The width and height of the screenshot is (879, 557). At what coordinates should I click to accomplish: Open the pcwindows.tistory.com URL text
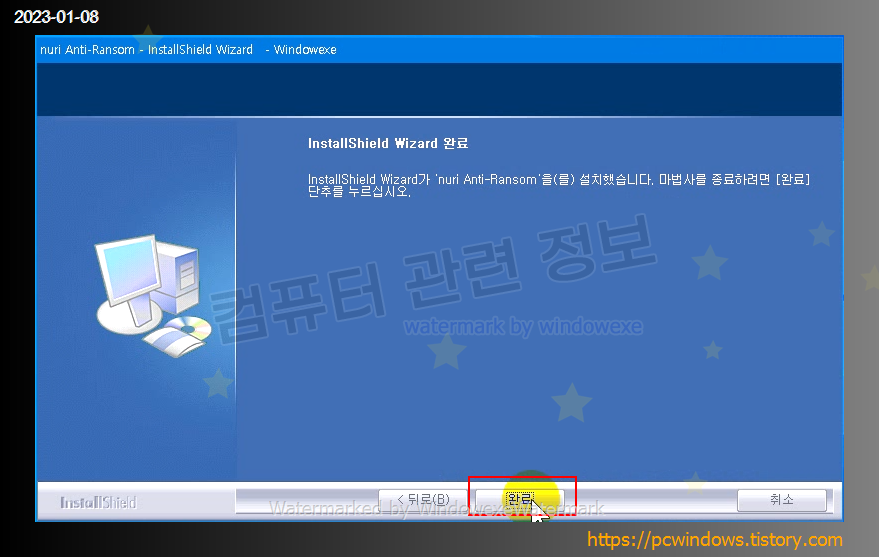715,540
